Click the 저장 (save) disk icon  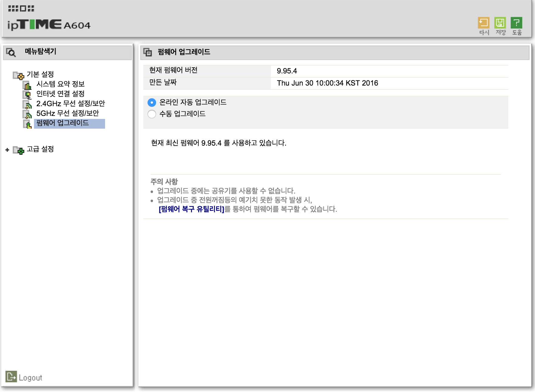tap(500, 23)
